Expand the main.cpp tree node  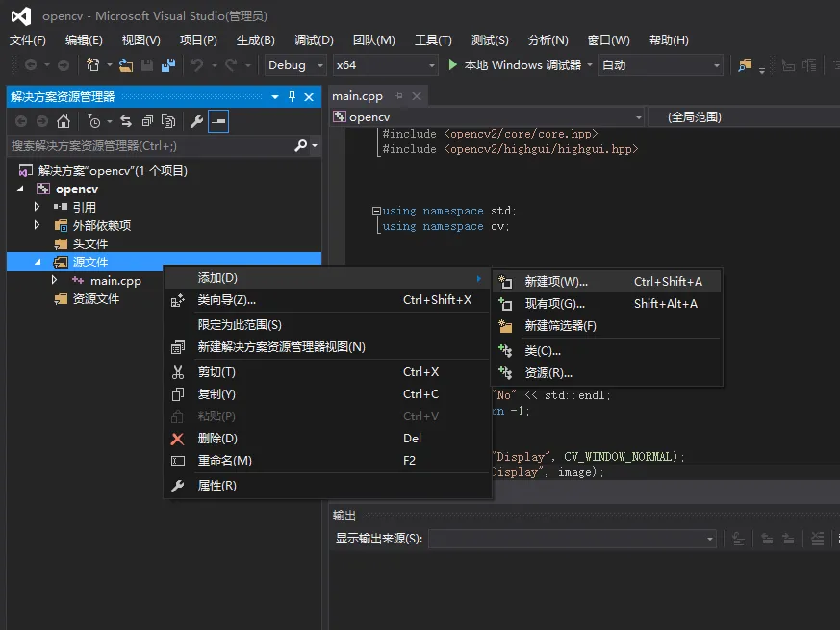(54, 280)
